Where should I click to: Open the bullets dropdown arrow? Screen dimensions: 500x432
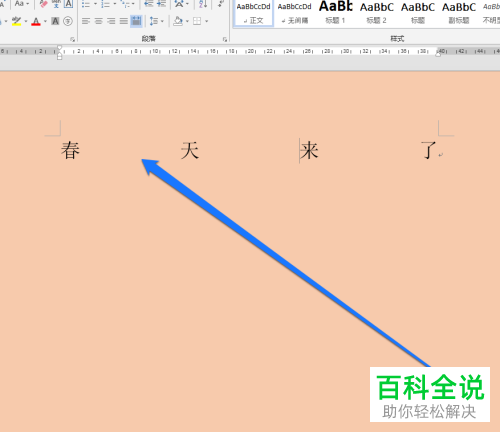[95, 4]
